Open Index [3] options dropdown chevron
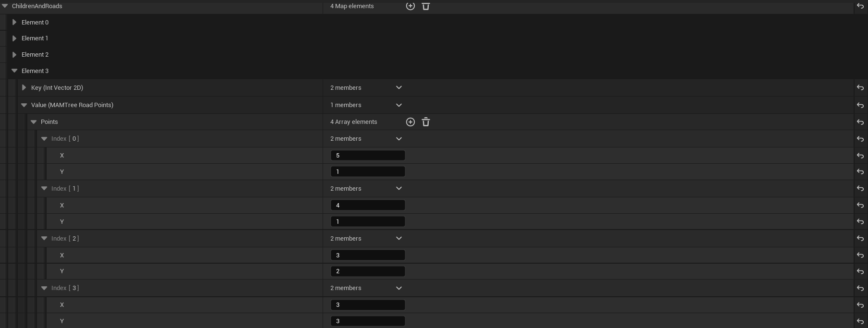Screen dimensions: 868x328 pyautogui.click(x=399, y=288)
